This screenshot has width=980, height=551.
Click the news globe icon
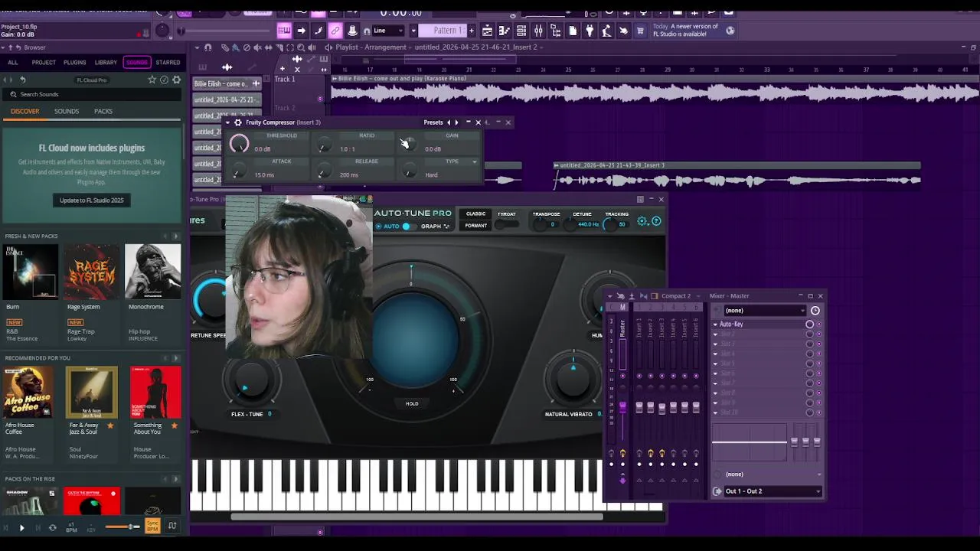pos(730,31)
